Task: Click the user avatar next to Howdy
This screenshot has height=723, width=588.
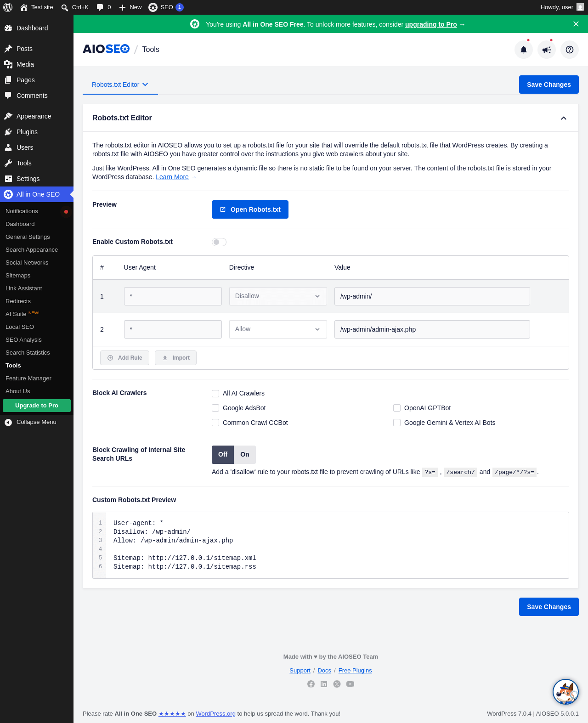Action: click(580, 7)
